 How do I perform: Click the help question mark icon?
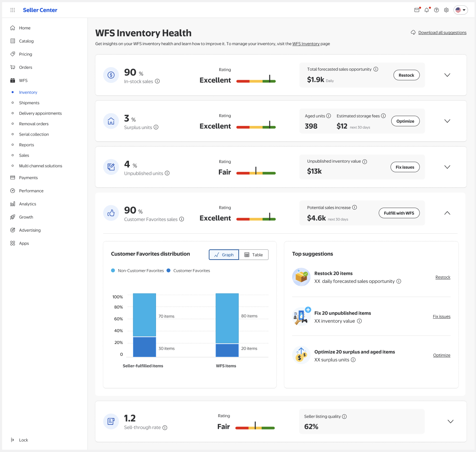pos(436,10)
